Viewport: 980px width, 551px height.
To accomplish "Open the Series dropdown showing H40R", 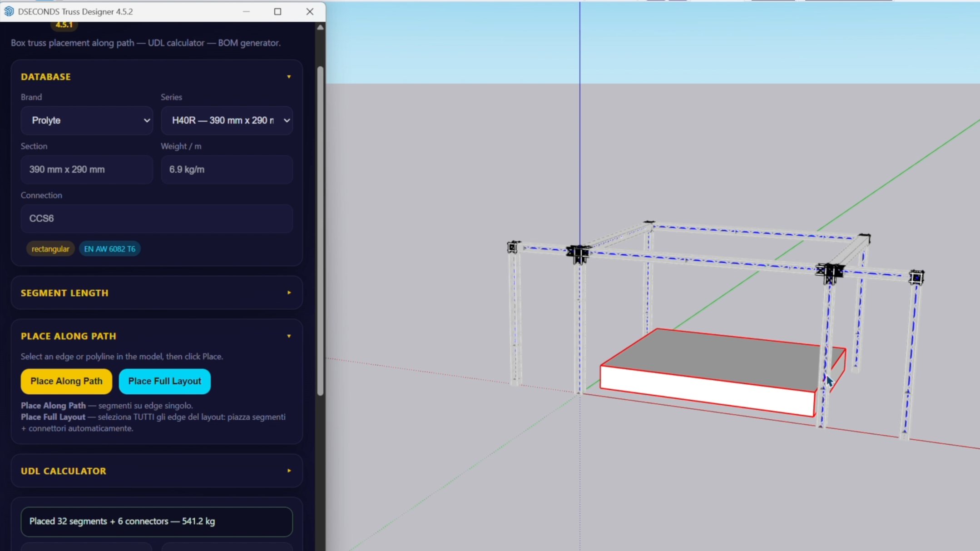I will pos(227,120).
